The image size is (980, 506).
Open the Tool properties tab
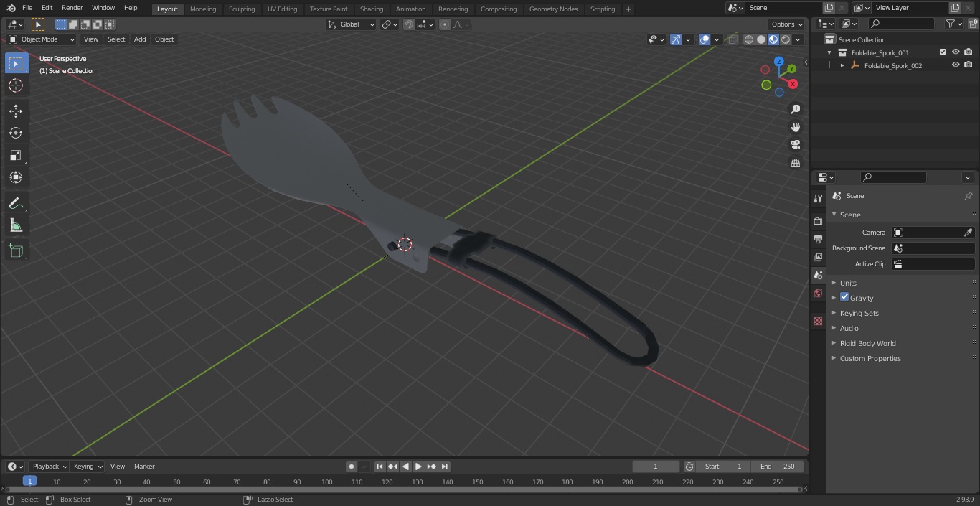pyautogui.click(x=818, y=199)
